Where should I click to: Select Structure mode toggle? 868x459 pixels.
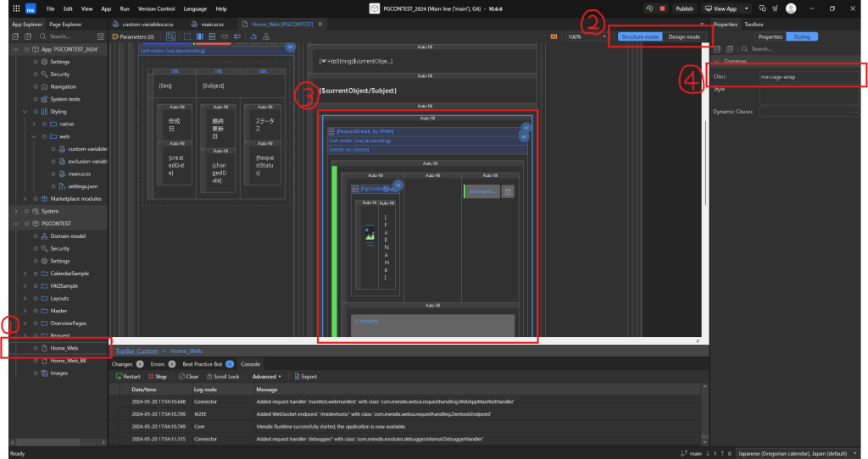(x=640, y=37)
